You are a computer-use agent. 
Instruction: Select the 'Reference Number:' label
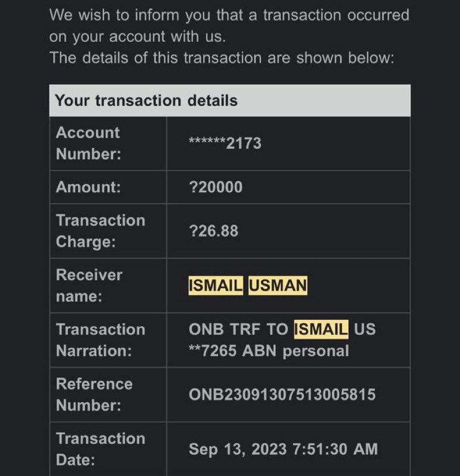(94, 395)
